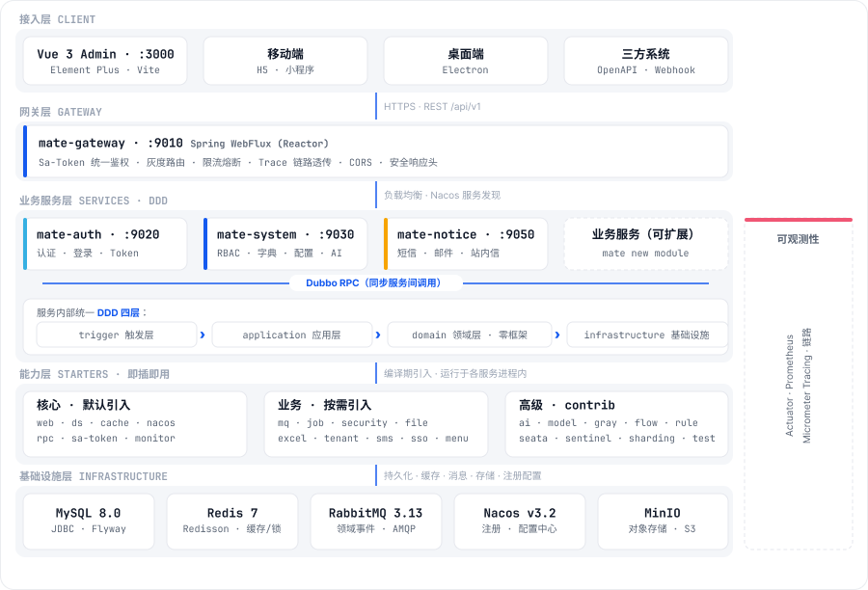Click the mate-notice :9050 service card

click(x=466, y=244)
